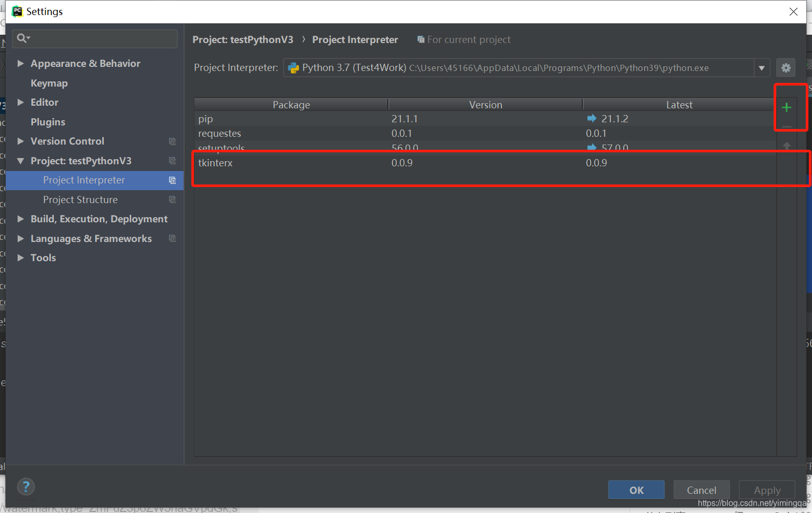The image size is (812, 513).
Task: Open the interpreter gear settings icon
Action: pyautogui.click(x=786, y=68)
